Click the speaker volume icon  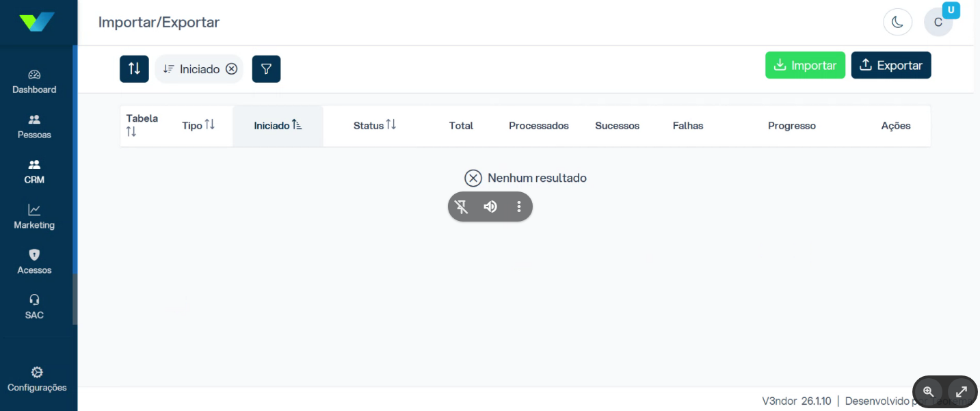[x=490, y=207]
